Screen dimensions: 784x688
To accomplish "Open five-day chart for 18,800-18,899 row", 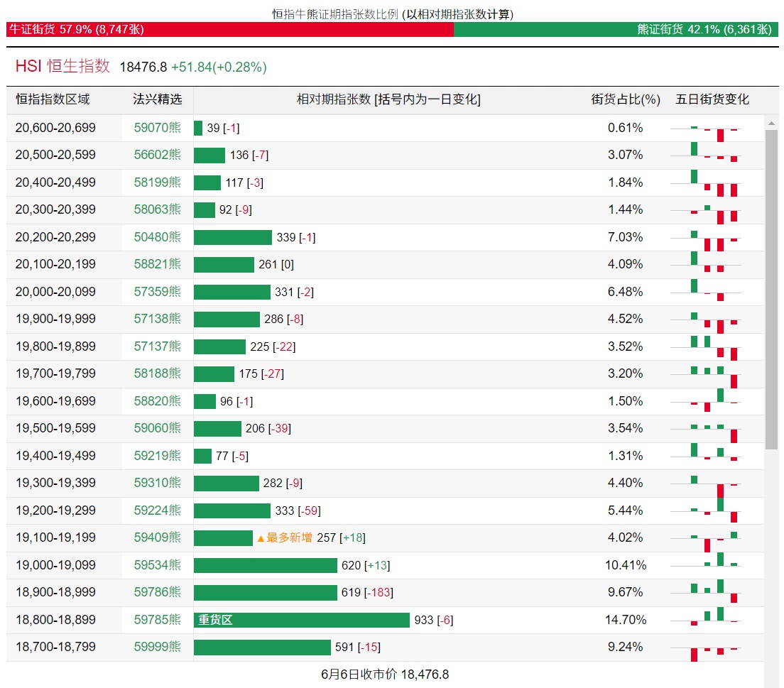I will [x=714, y=620].
